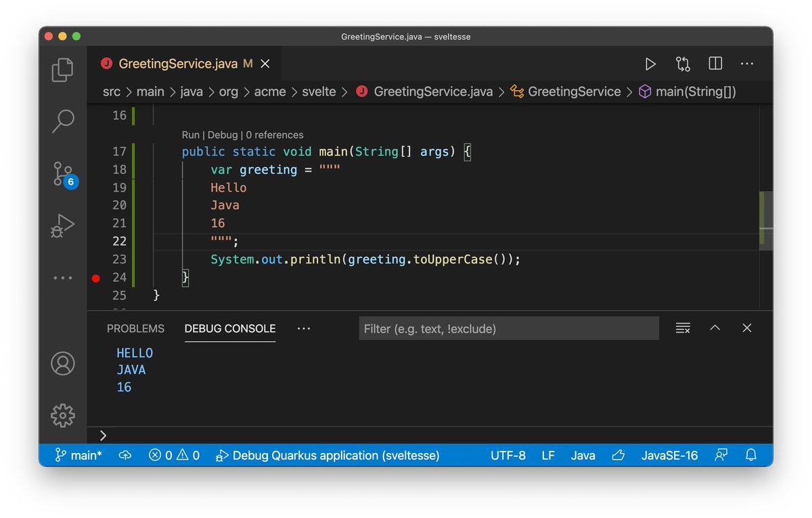Click the green window zoom button
This screenshot has height=518, width=812.
click(76, 36)
